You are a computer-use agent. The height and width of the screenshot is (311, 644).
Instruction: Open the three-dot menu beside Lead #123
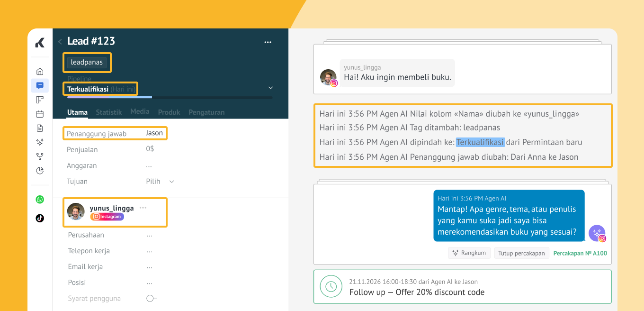[268, 42]
